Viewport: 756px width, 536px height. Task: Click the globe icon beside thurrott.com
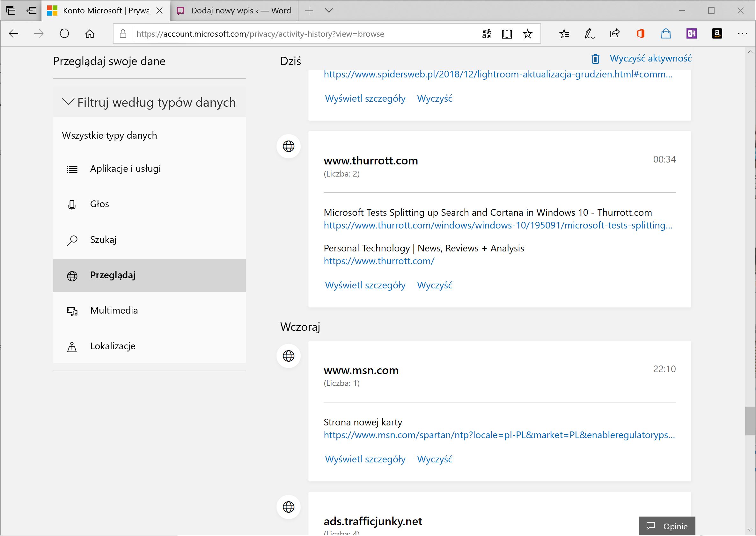point(289,146)
